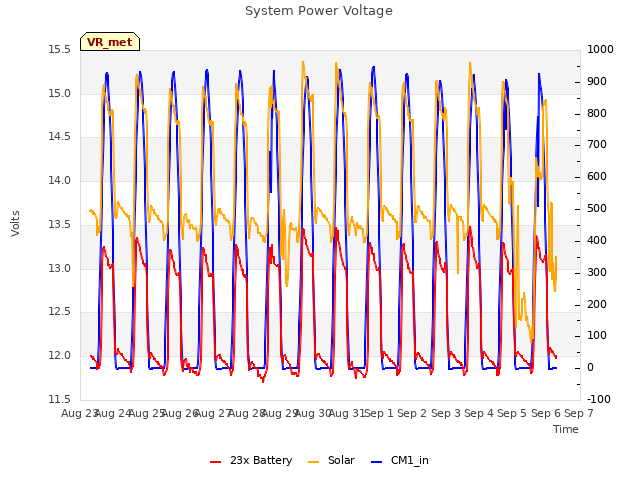Image resolution: width=640 pixels, height=480 pixels.
Task: Click the Sep 4 date tick label
Action: tap(479, 414)
